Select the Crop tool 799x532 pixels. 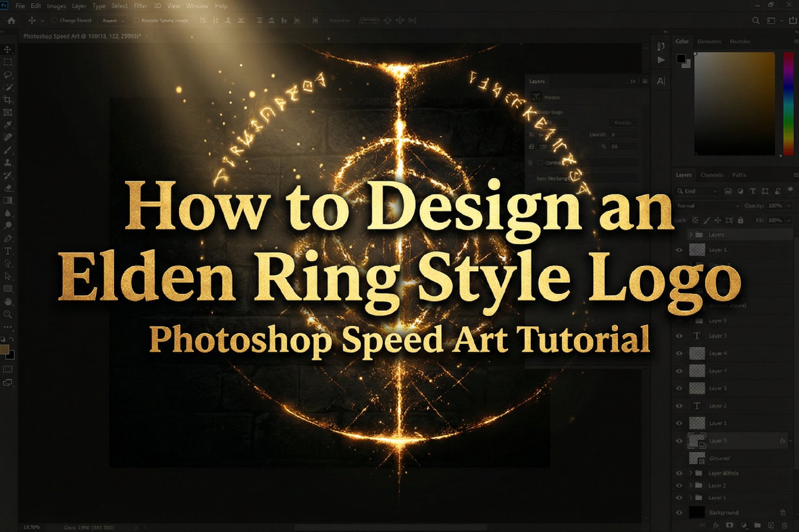pyautogui.click(x=8, y=99)
